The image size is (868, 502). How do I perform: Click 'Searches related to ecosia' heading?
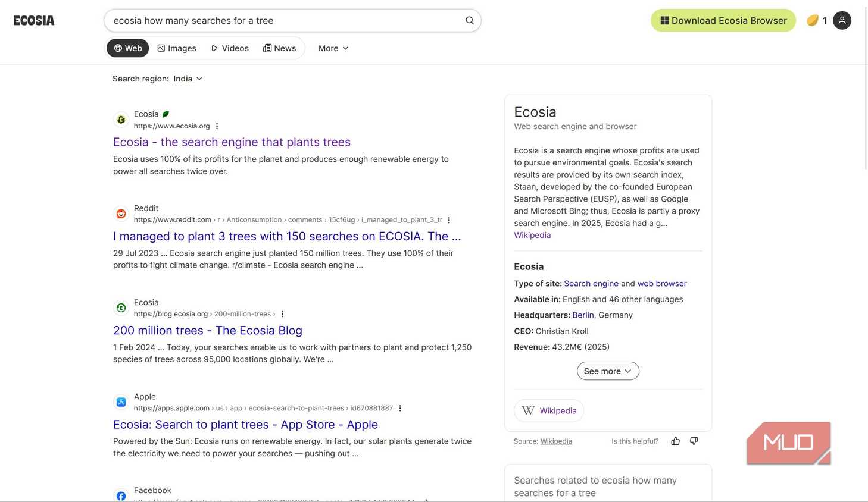[595, 487]
